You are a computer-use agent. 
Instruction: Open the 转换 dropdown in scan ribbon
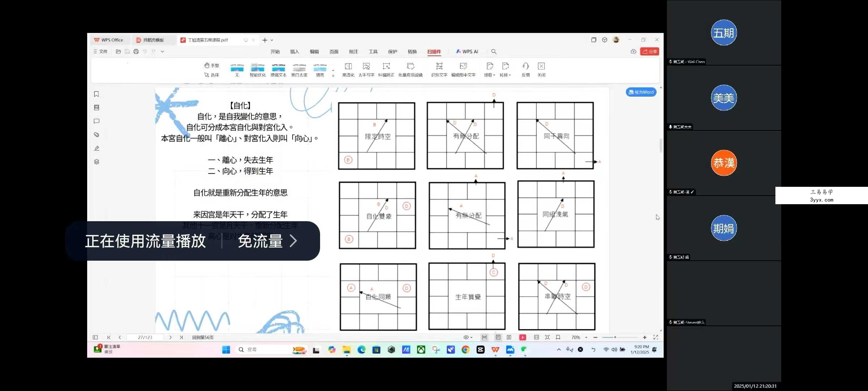point(505,70)
